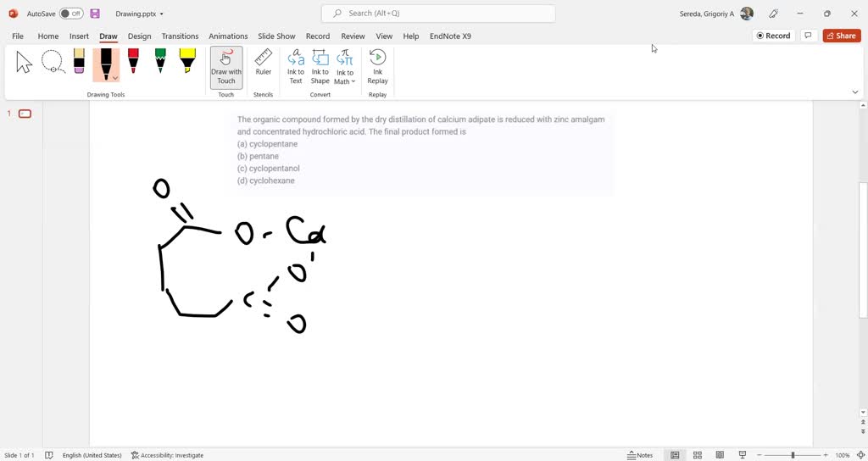
Task: Switch to Slide Sorter view
Action: click(x=698, y=455)
